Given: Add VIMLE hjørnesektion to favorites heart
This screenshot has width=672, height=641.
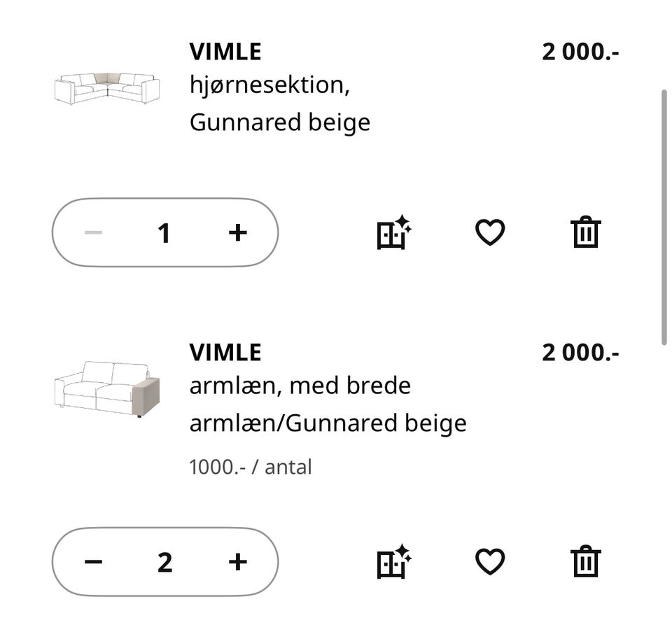Looking at the screenshot, I should pyautogui.click(x=490, y=233).
